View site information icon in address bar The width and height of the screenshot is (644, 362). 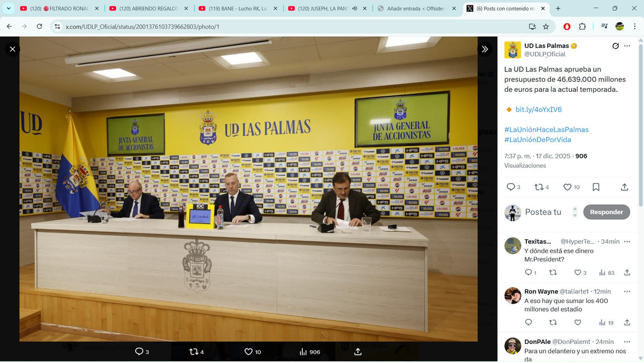(x=57, y=27)
